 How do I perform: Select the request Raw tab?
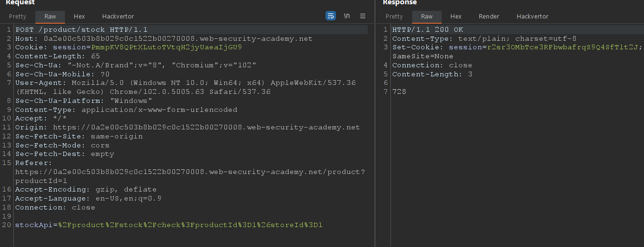[x=50, y=17]
